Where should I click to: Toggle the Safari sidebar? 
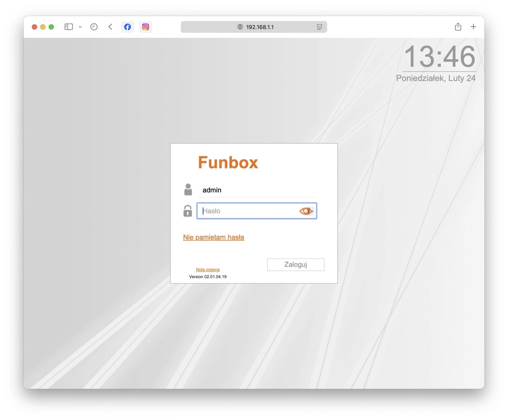69,27
